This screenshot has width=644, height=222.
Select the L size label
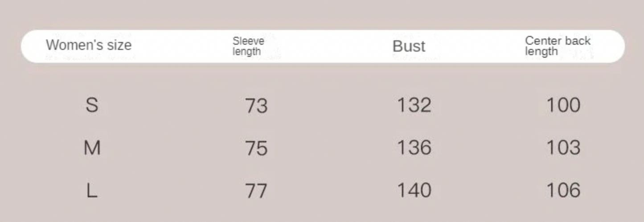[x=91, y=190]
